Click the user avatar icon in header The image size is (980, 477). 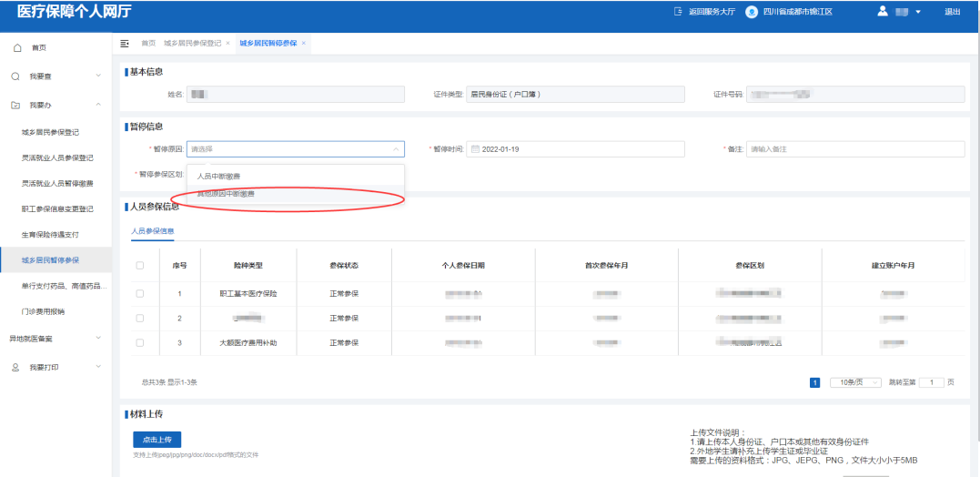[x=883, y=11]
